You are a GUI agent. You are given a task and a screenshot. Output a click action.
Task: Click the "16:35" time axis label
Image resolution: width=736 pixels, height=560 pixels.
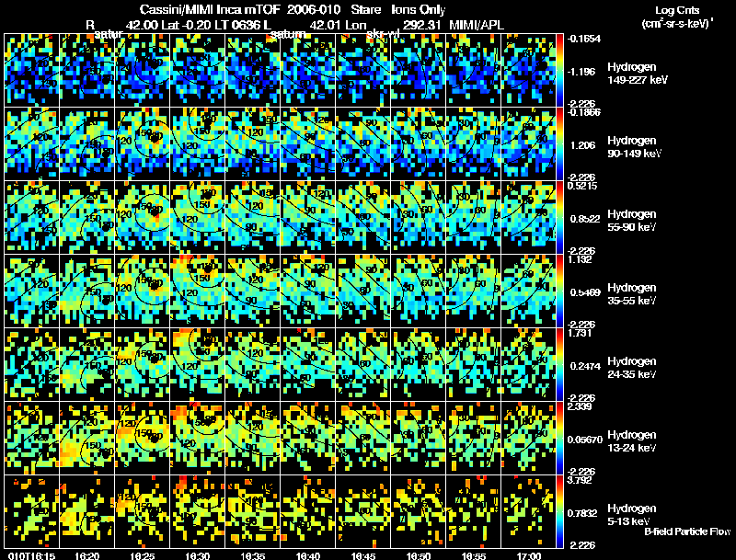[x=253, y=556]
